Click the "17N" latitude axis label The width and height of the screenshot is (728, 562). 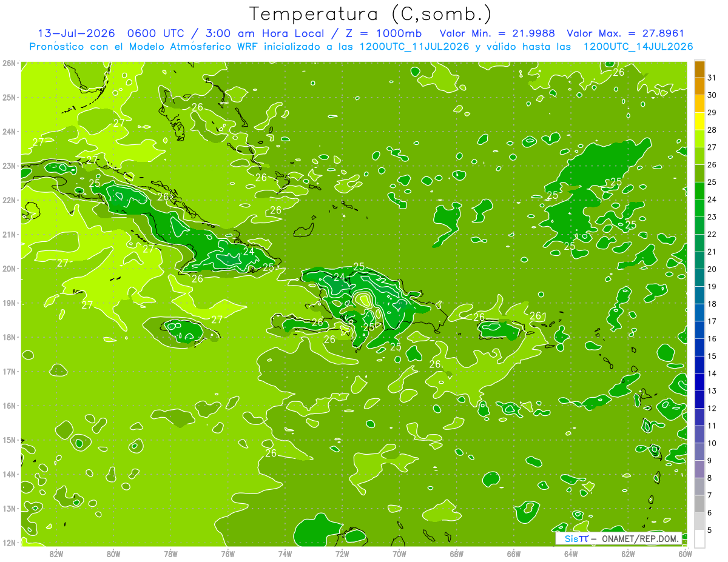pyautogui.click(x=8, y=371)
